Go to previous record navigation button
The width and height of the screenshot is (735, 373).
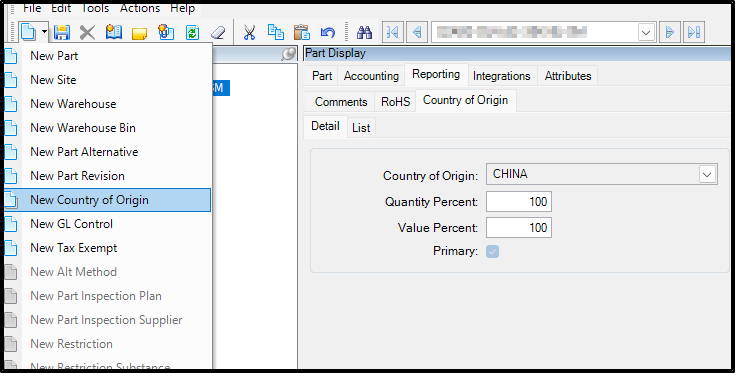point(417,32)
